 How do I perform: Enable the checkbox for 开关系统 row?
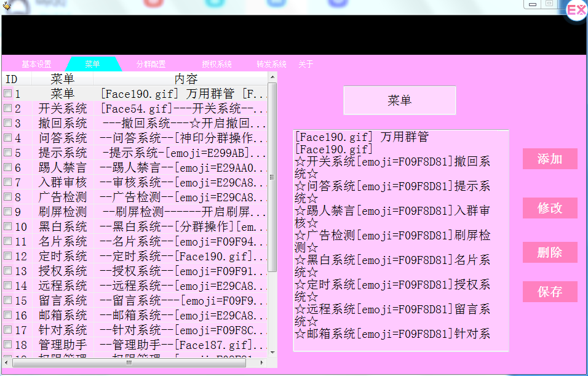pos(7,108)
